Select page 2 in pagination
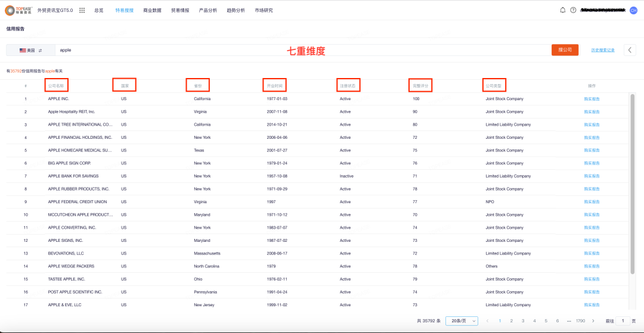644x333 pixels. point(512,320)
